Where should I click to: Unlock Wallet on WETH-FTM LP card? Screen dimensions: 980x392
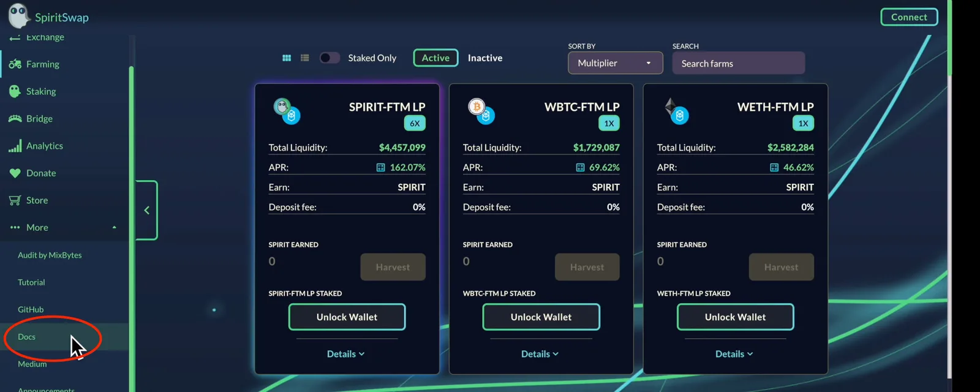tap(735, 317)
